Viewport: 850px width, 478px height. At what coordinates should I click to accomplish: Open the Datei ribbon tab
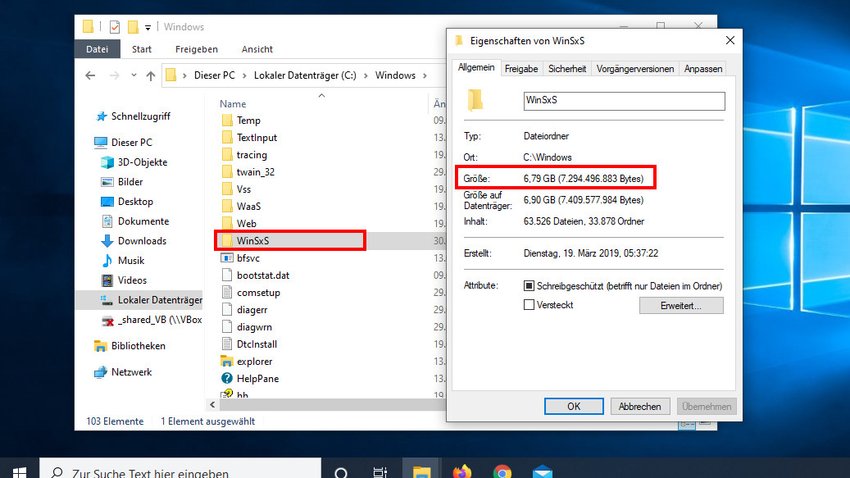click(97, 49)
